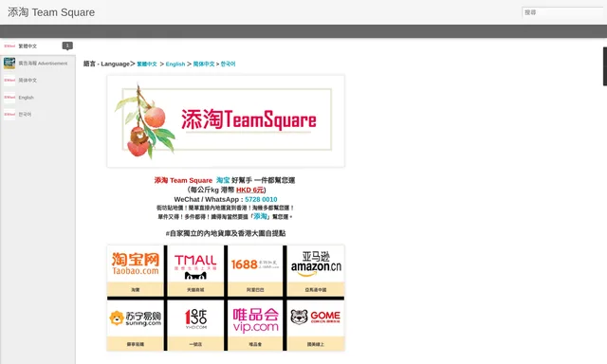The image size is (607, 364).
Task: Click the red 添淘 Team Square heading link
Action: pyautogui.click(x=183, y=180)
